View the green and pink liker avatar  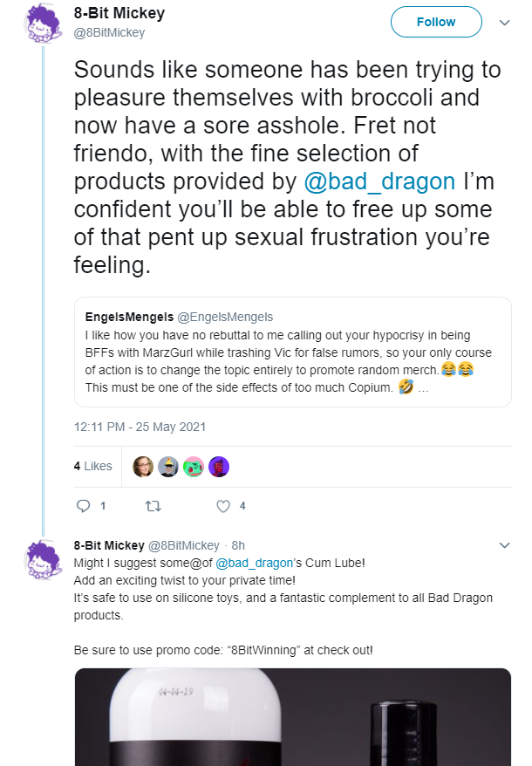(194, 467)
